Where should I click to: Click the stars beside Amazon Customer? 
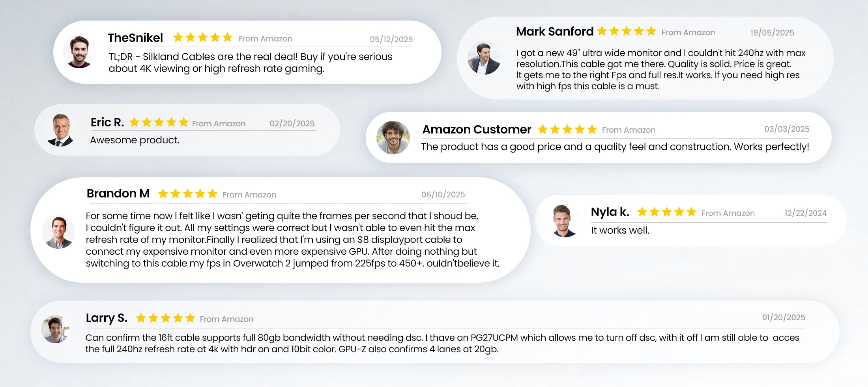567,129
